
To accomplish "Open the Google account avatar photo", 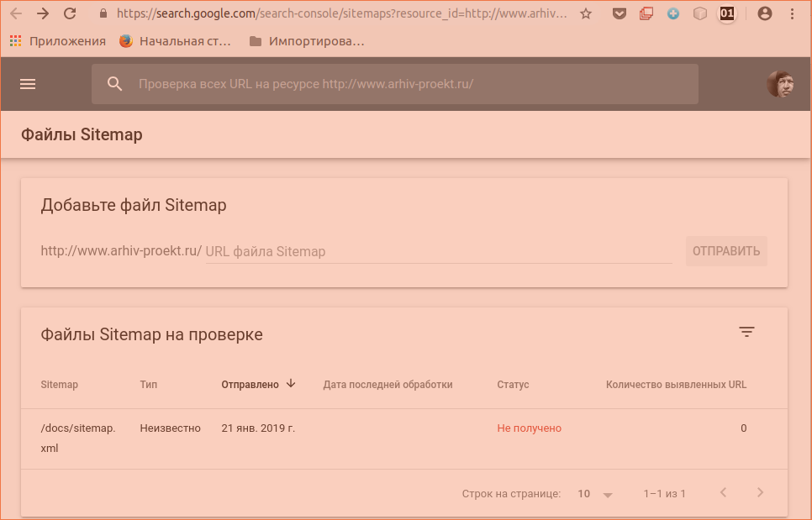I will [780, 84].
